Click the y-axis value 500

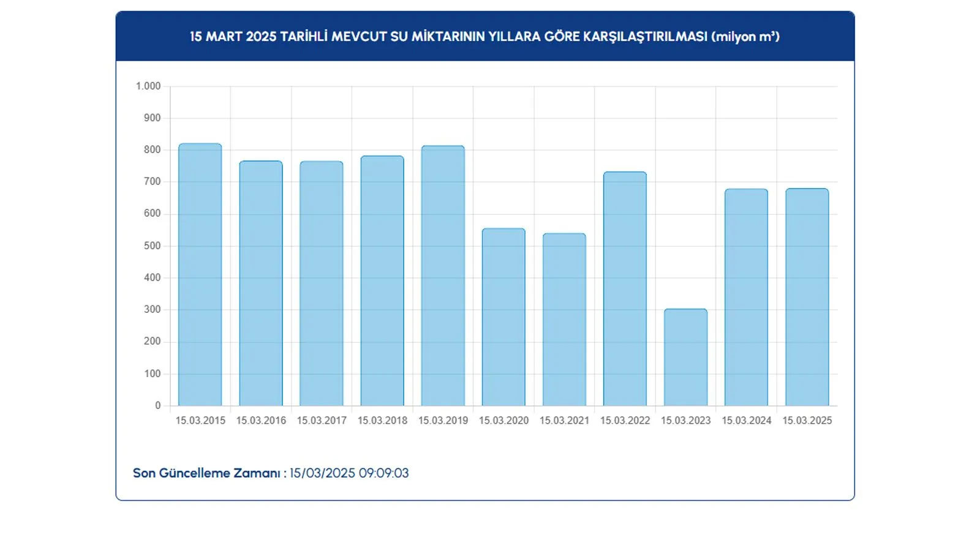(x=153, y=246)
